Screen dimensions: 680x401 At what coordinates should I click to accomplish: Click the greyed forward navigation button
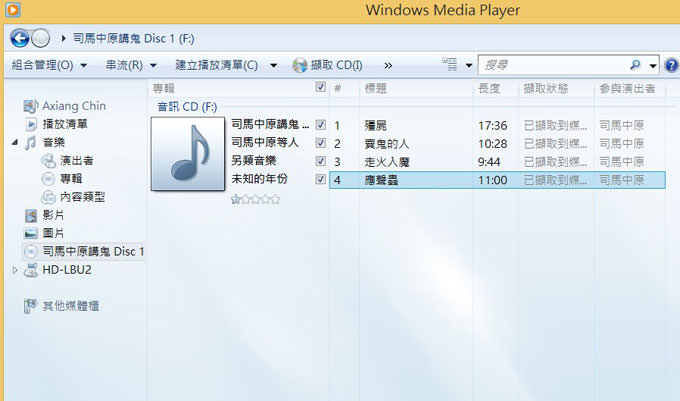41,38
